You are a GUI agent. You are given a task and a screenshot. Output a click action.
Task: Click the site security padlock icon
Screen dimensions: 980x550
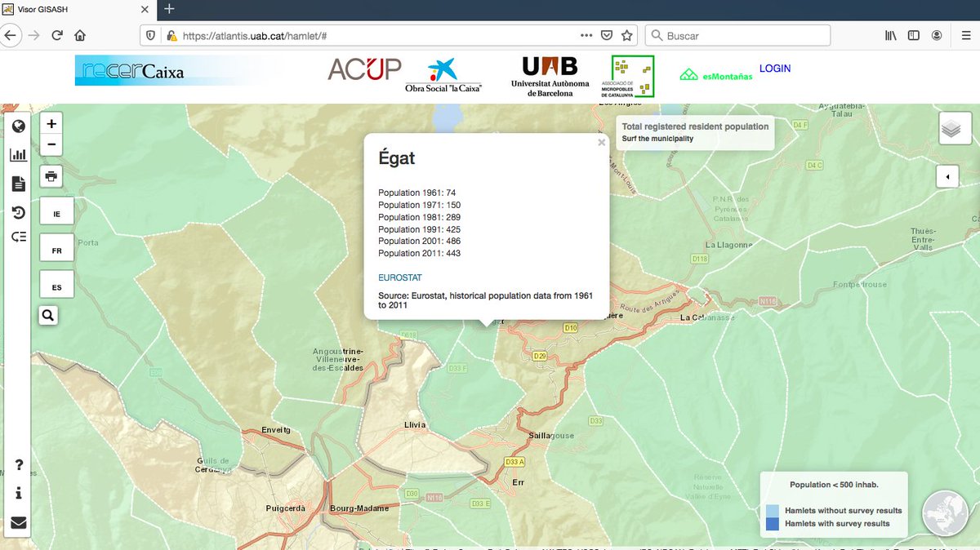171,36
